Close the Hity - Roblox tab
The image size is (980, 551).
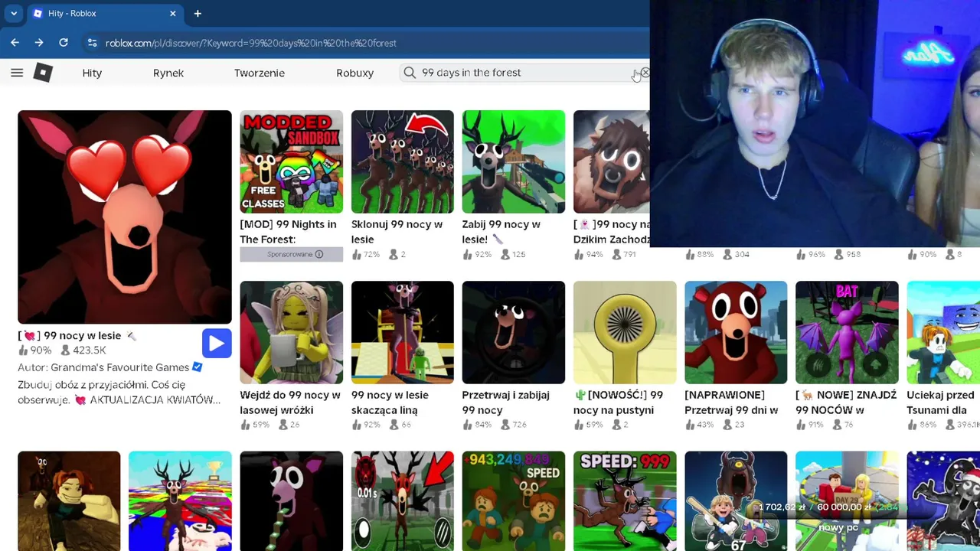click(172, 13)
